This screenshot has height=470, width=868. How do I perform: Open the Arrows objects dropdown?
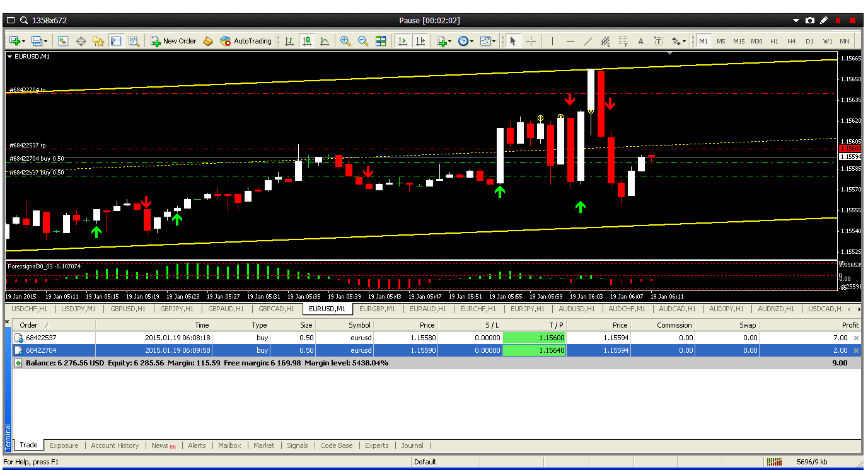click(678, 41)
